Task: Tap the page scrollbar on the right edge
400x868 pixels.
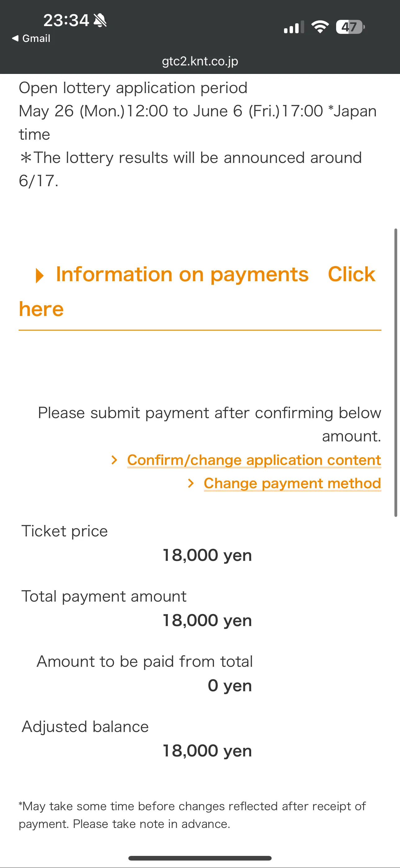Action: [x=396, y=372]
